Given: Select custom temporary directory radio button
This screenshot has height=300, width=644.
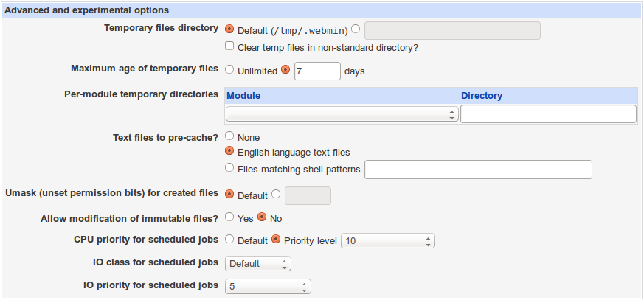Looking at the screenshot, I should [x=356, y=29].
